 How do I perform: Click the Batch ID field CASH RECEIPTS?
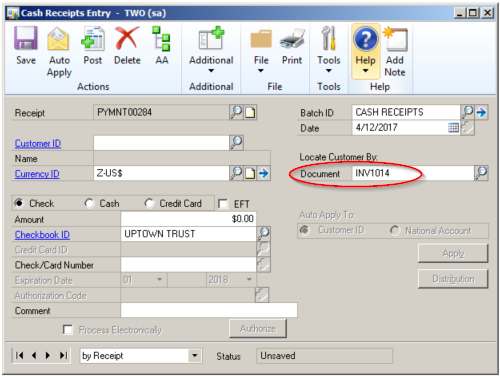coord(406,112)
